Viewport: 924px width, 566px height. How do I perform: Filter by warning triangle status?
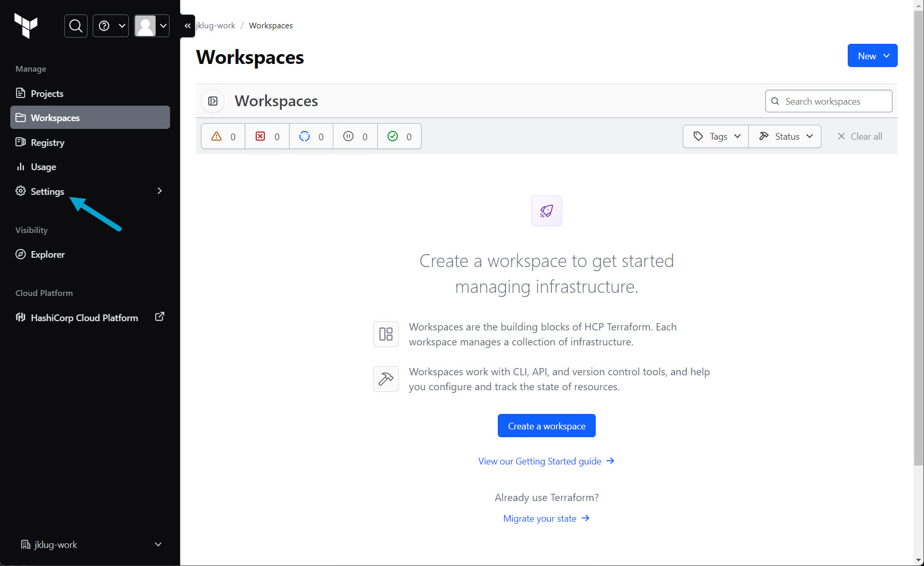pyautogui.click(x=223, y=137)
